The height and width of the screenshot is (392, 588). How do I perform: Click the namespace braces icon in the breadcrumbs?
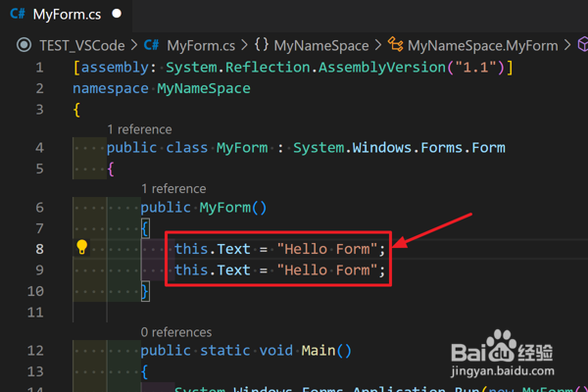click(262, 45)
